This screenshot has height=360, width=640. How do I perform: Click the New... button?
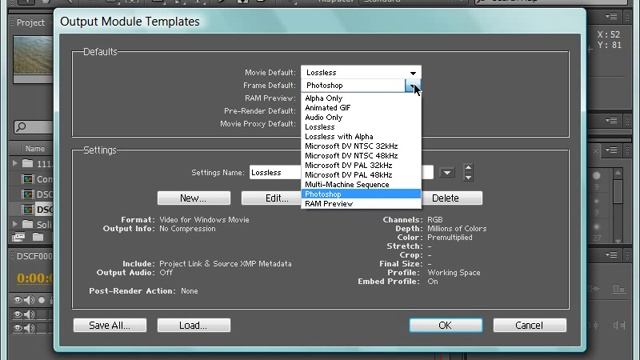194,198
